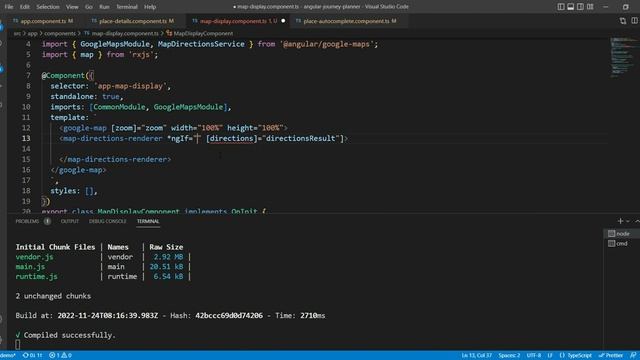Open the Help menu
Screen dimensions: 640x360
[x=150, y=7]
